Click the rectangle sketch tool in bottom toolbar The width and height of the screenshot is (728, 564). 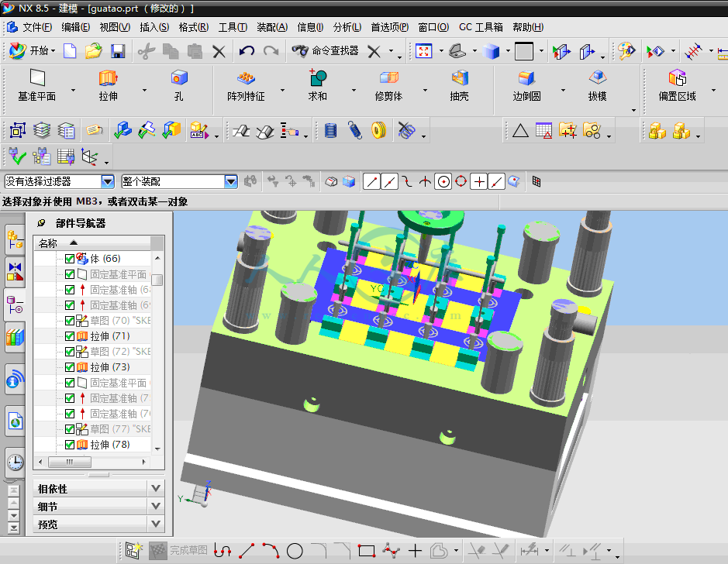click(366, 551)
